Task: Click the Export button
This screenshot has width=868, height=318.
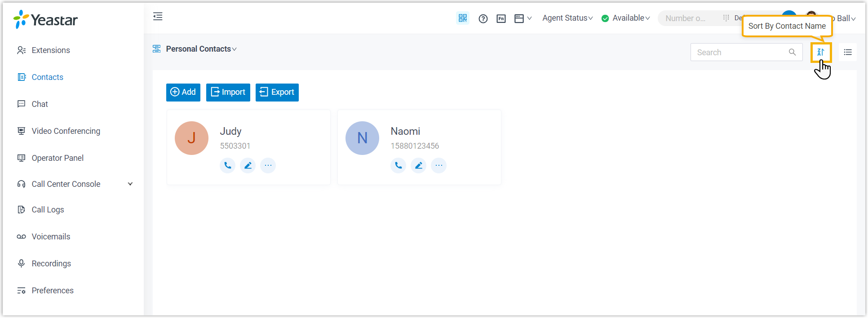Action: coord(277,93)
